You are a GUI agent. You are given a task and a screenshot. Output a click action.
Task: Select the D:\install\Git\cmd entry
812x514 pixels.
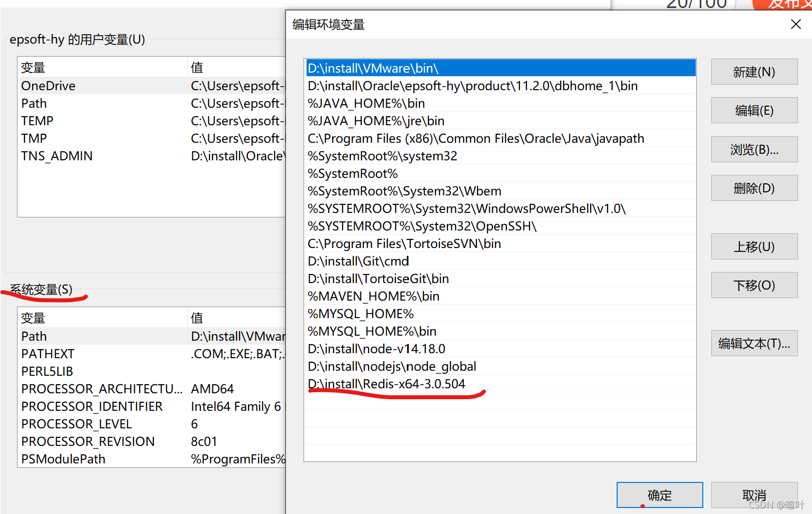point(500,261)
